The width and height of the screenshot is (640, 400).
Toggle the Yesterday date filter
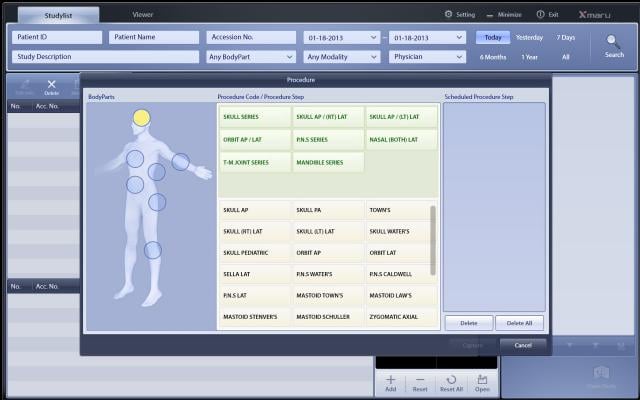[529, 37]
